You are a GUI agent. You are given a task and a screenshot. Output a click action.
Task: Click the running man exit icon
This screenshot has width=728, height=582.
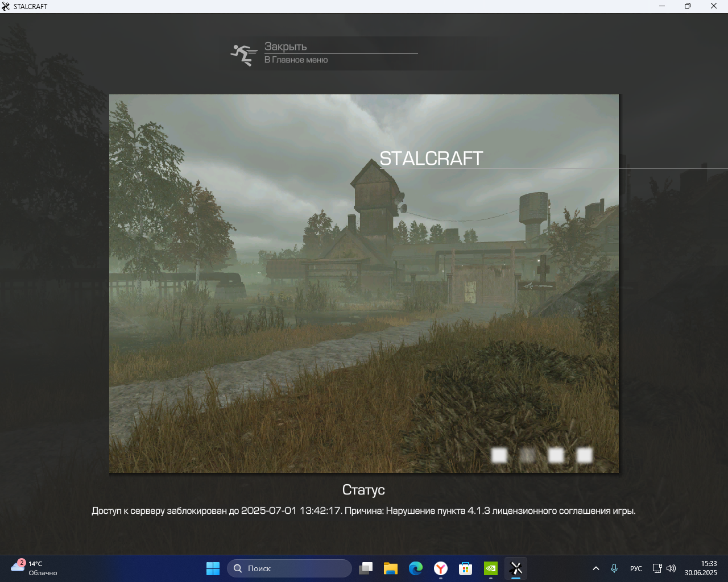click(x=244, y=55)
